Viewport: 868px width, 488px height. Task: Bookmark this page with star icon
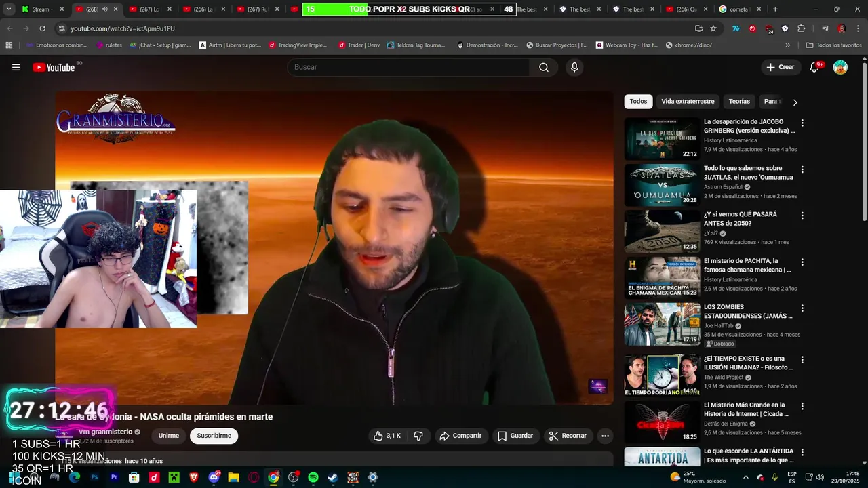(x=713, y=28)
